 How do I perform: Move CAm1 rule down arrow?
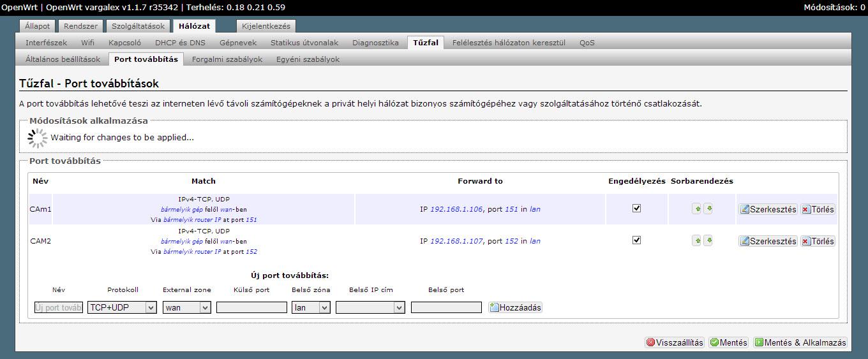[x=708, y=209]
